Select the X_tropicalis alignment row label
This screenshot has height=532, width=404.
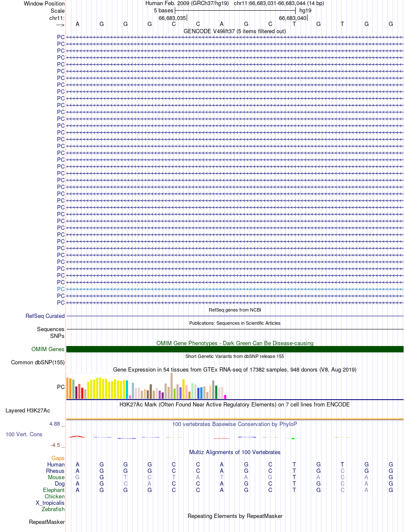pos(50,503)
